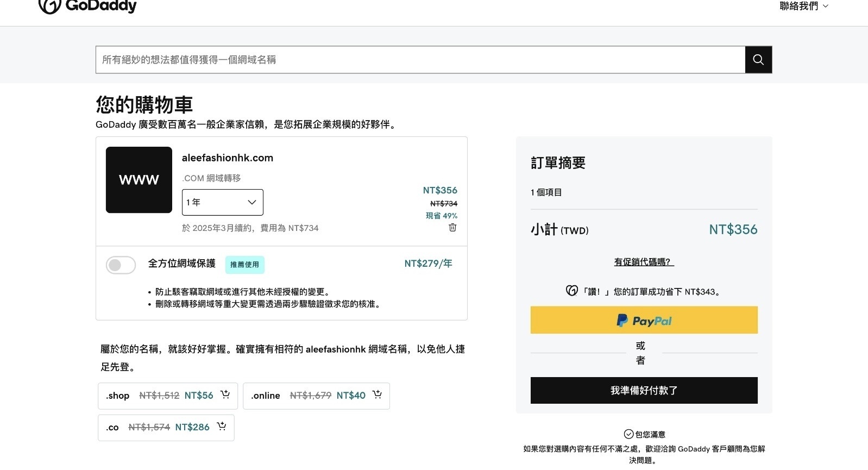Add .co domain via cart icon

[x=221, y=427]
